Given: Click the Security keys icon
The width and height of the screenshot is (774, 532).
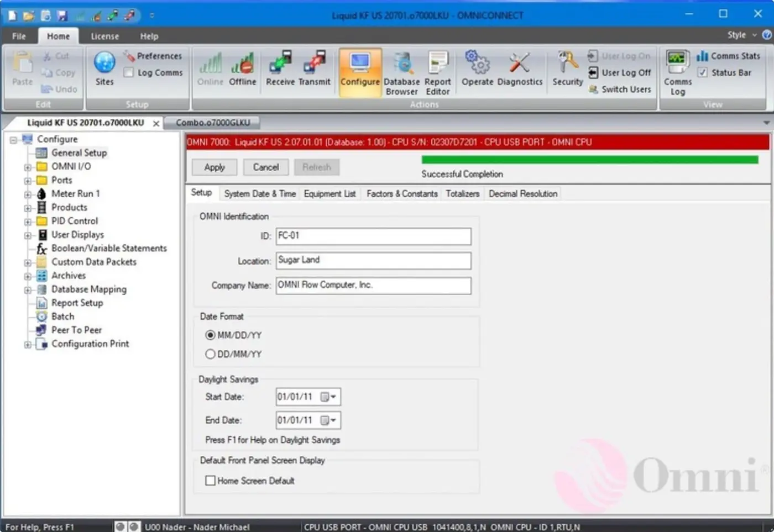Looking at the screenshot, I should 568,69.
